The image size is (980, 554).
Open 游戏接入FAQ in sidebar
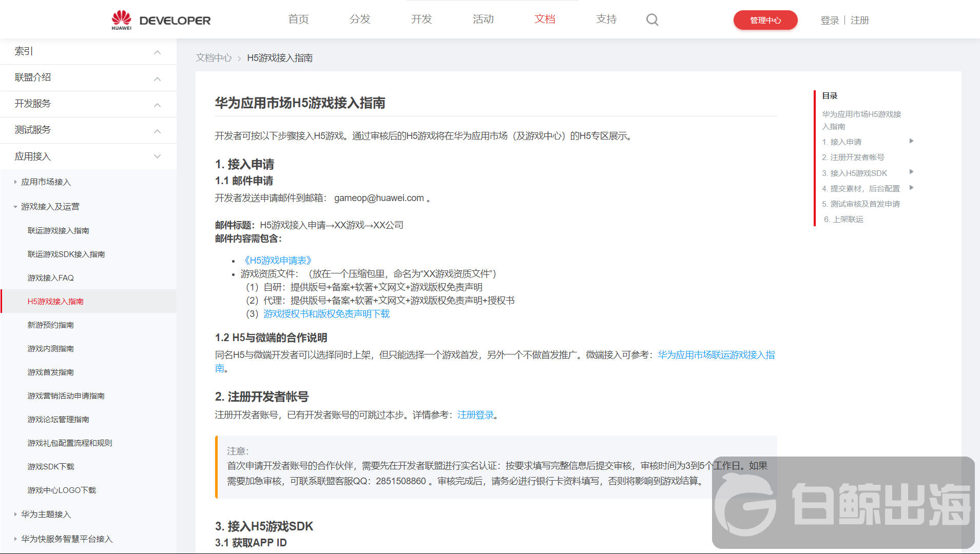(51, 278)
